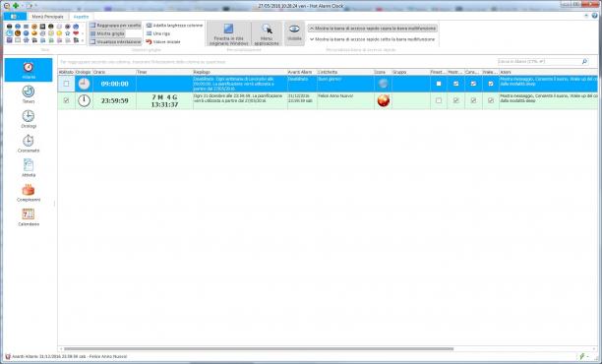Open the blue file menu button dropdown

(x=15, y=17)
